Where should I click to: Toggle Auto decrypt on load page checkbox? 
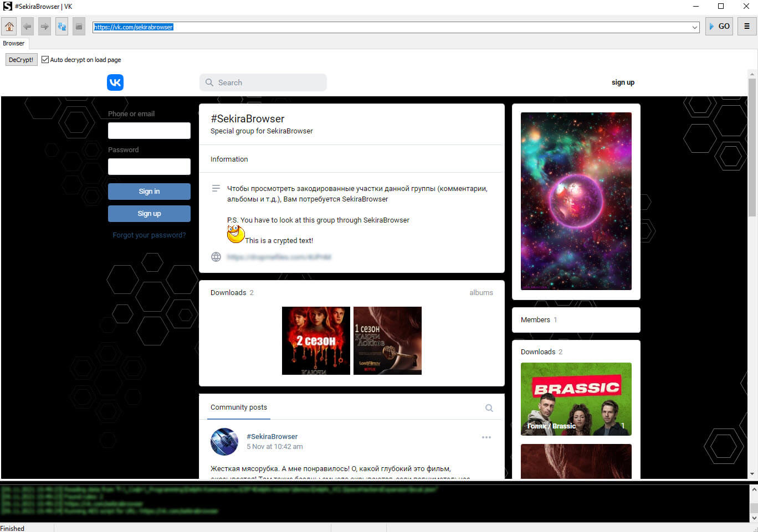[x=45, y=60]
